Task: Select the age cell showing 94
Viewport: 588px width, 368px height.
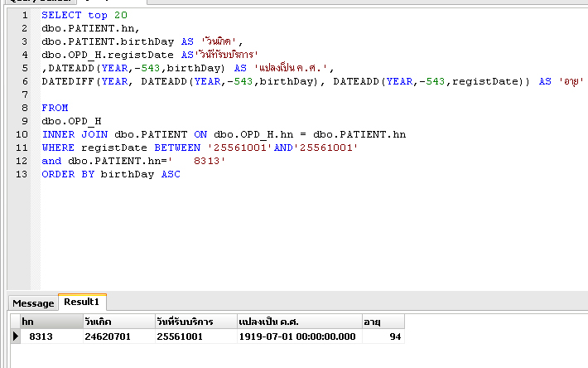Action: 383,337
